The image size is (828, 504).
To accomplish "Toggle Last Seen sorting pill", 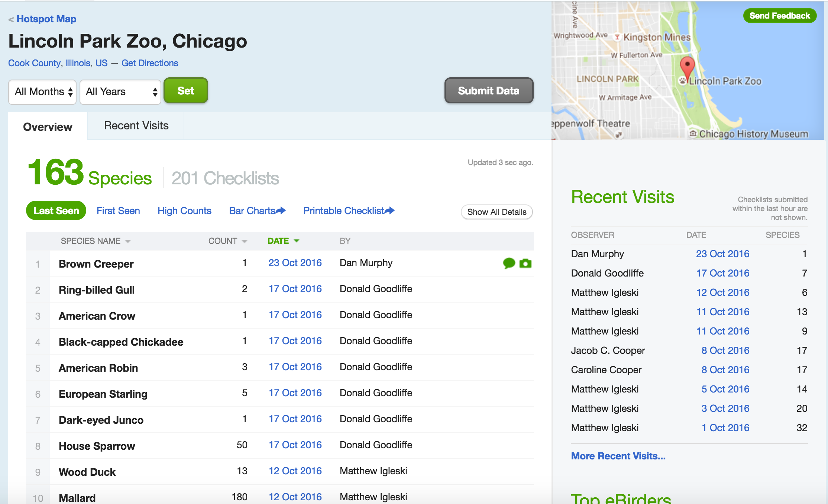I will click(56, 211).
